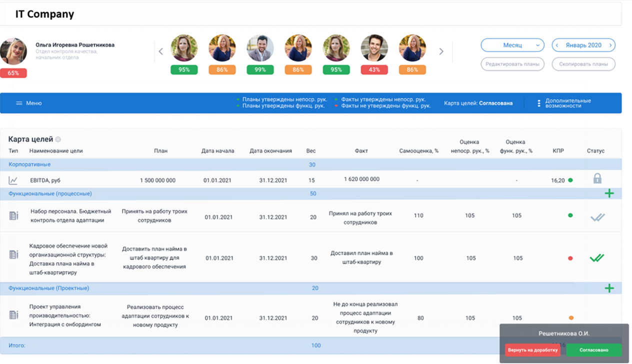Click the КПР column header
Screen dimensions: 632x364
(558, 151)
